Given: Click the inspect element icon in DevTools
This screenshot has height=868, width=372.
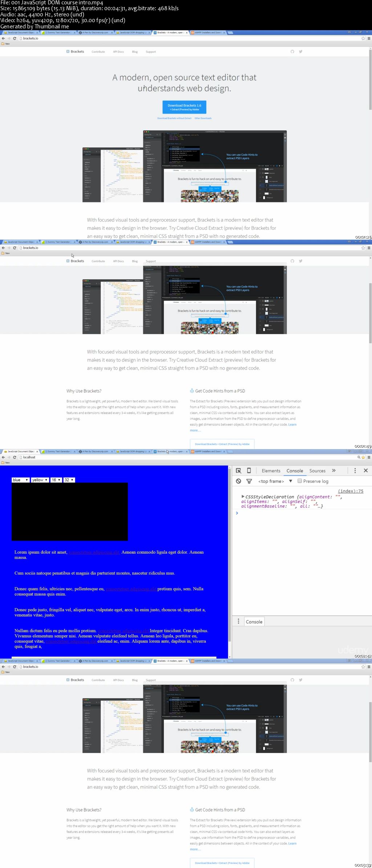Looking at the screenshot, I should [x=238, y=471].
